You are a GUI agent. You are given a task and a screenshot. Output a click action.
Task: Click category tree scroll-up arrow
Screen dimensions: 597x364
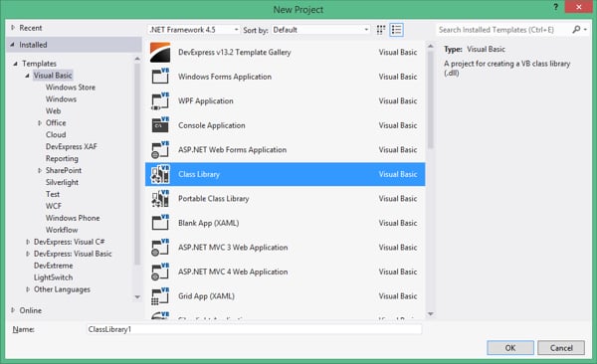coord(137,59)
